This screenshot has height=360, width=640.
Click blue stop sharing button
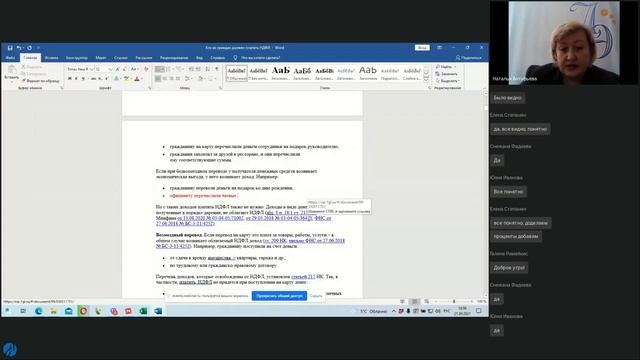pos(279,296)
